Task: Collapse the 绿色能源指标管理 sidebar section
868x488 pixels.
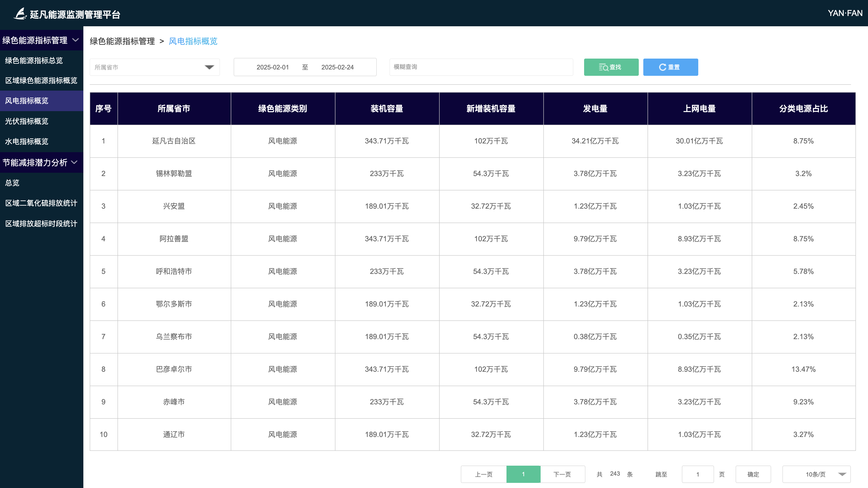Action: point(76,40)
